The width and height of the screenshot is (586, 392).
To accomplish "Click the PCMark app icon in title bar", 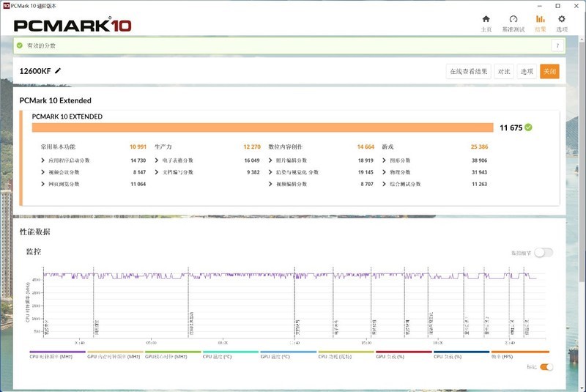I will coord(6,6).
